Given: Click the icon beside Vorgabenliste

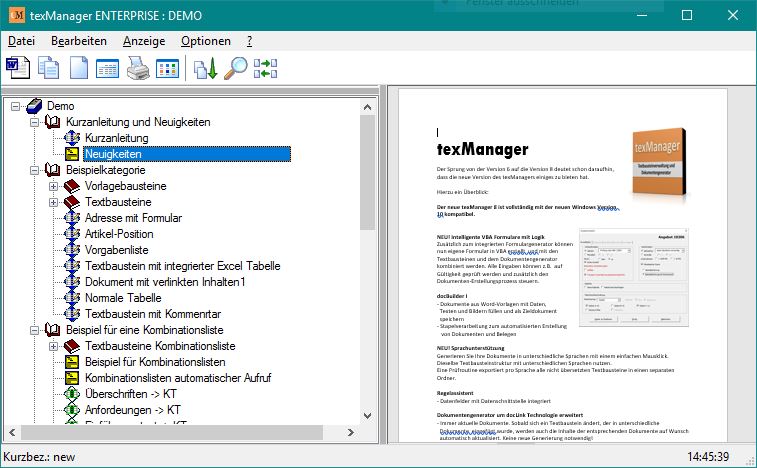Looking at the screenshot, I should pyautogui.click(x=72, y=249).
